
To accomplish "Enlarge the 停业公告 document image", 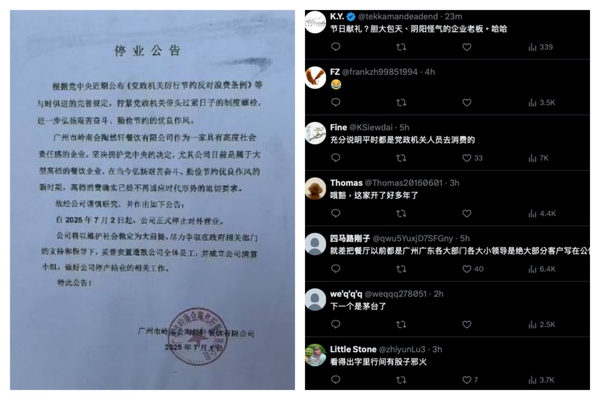I will [x=152, y=200].
